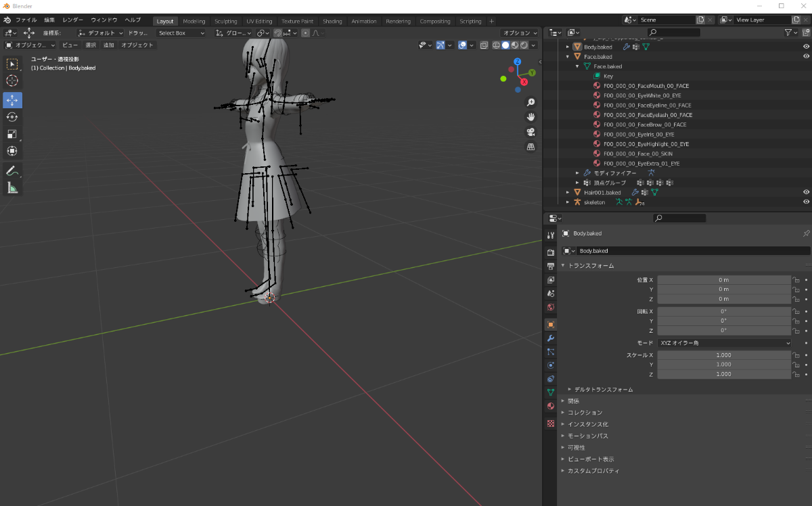Open the Material properties tab
The width and height of the screenshot is (812, 506).
[551, 406]
